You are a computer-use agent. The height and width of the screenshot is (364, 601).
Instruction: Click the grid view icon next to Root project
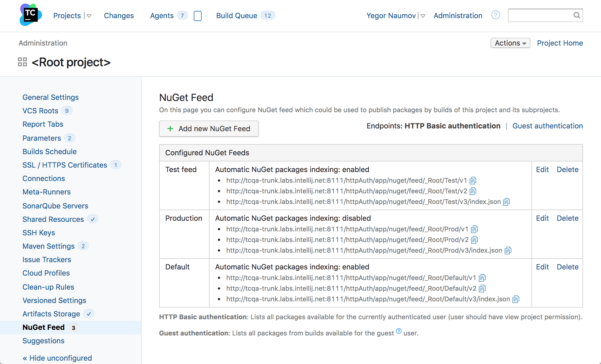click(x=22, y=62)
